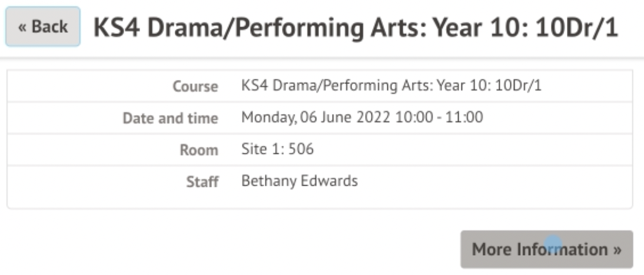Viewport: 644px width, 275px height.
Task: Click the course value KS4 Drama/Performing Arts
Action: click(x=336, y=86)
